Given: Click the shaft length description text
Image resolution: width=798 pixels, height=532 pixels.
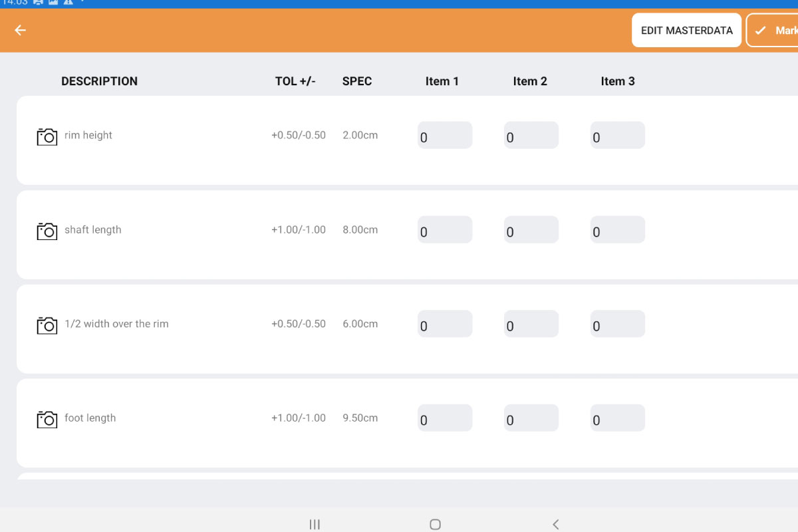Looking at the screenshot, I should [93, 229].
